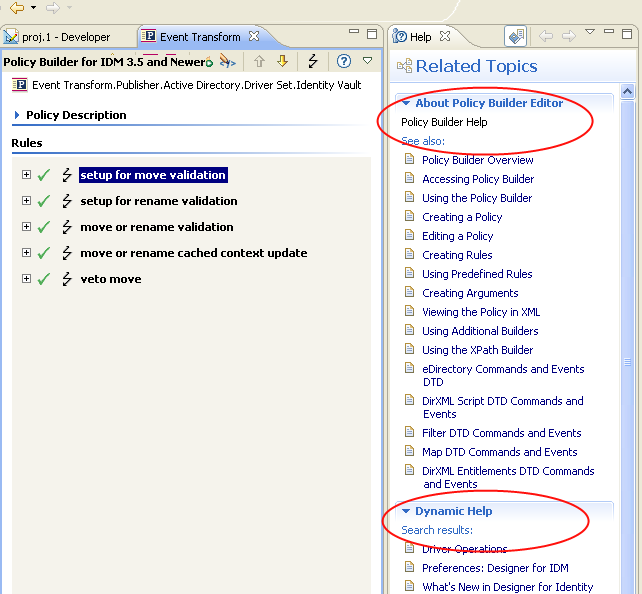Viewport: 642px width, 594px height.
Task: Click the Related Topics header icon
Action: click(405, 66)
